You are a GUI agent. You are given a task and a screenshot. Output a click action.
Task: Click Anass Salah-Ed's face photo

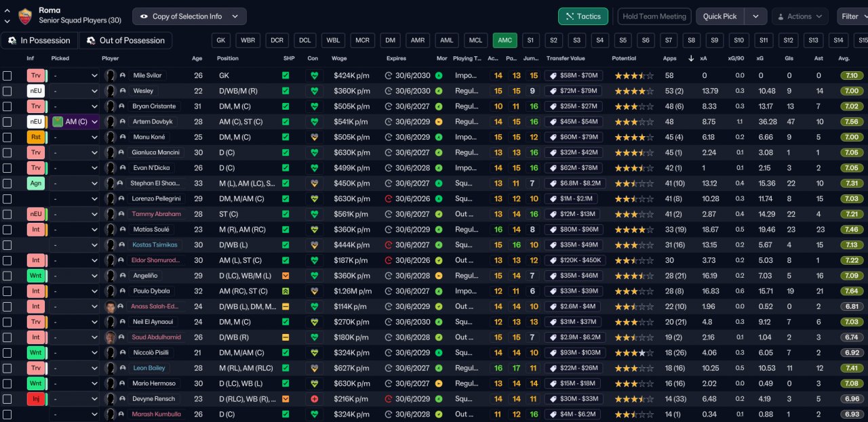point(111,307)
